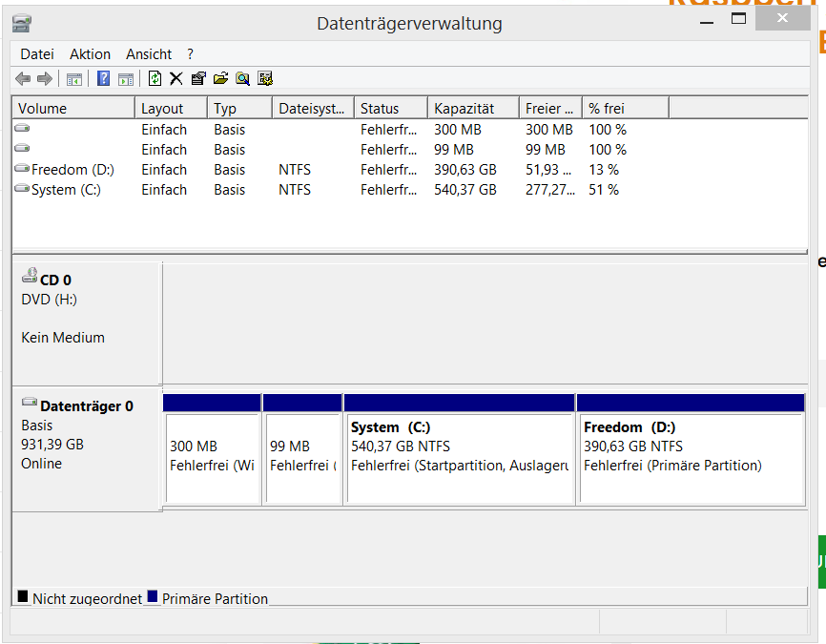Image resolution: width=826 pixels, height=644 pixels.
Task: Click the 51 % free value
Action: [604, 190]
